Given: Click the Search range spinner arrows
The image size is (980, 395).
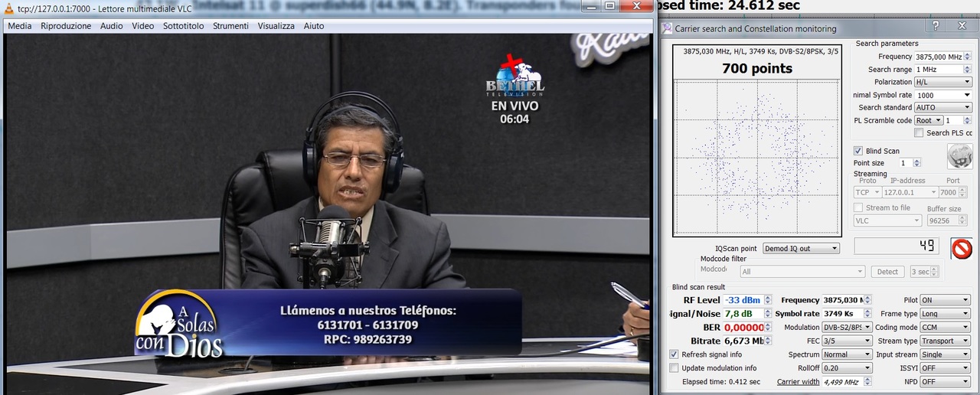Looking at the screenshot, I should pos(968,69).
